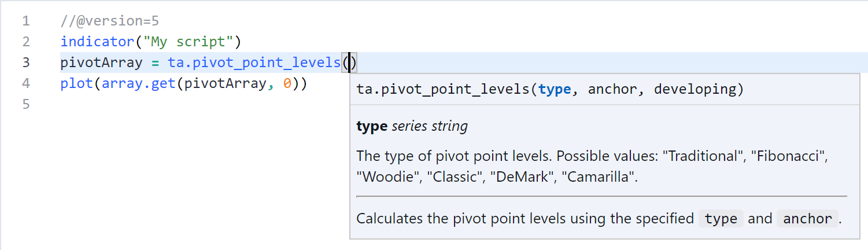Click the "type series string" heading
The height and width of the screenshot is (250, 868).
point(412,126)
